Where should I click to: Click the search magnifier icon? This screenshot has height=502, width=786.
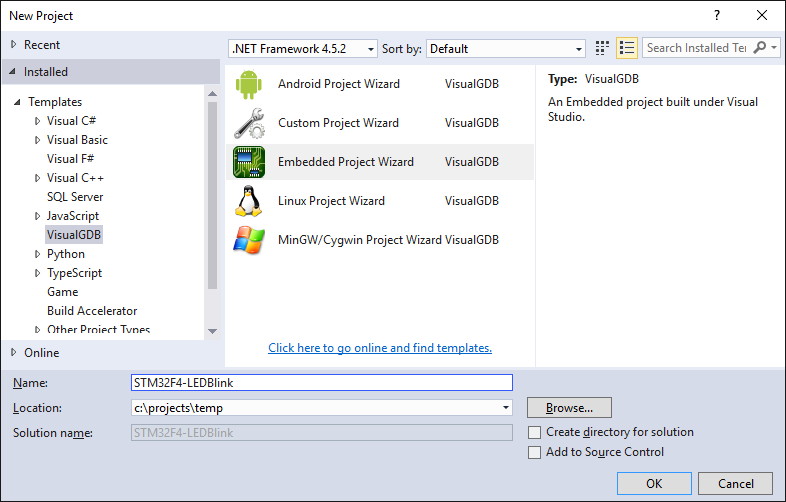760,48
